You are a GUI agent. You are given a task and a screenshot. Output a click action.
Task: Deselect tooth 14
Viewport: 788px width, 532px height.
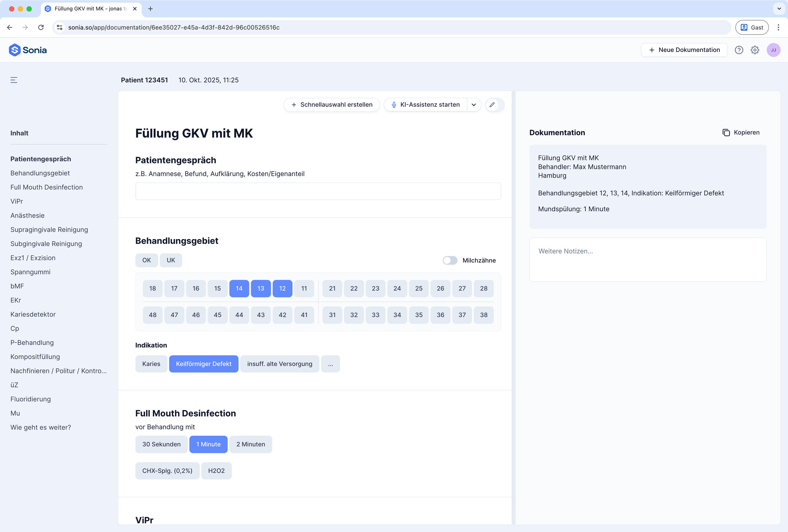[x=239, y=288]
